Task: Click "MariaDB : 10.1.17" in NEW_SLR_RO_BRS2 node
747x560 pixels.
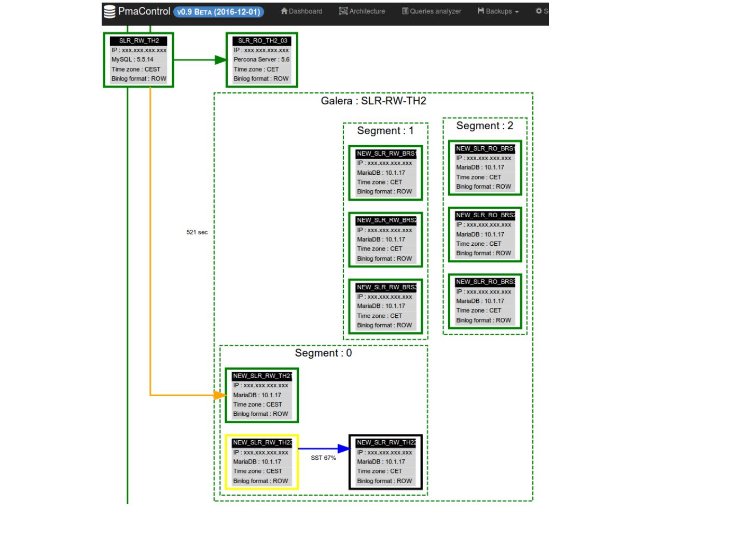Action: point(485,234)
